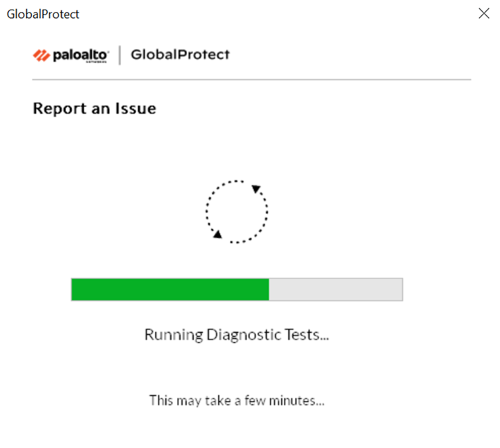Click the Palo Alto orange logo mark

click(41, 56)
